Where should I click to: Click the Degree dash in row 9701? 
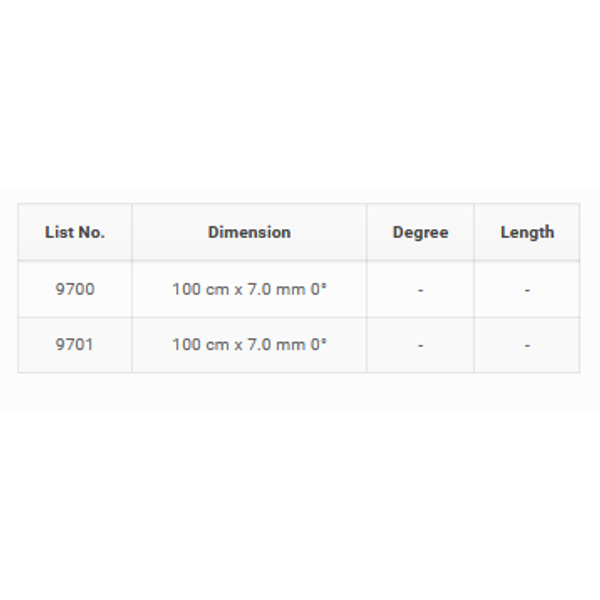click(x=420, y=346)
